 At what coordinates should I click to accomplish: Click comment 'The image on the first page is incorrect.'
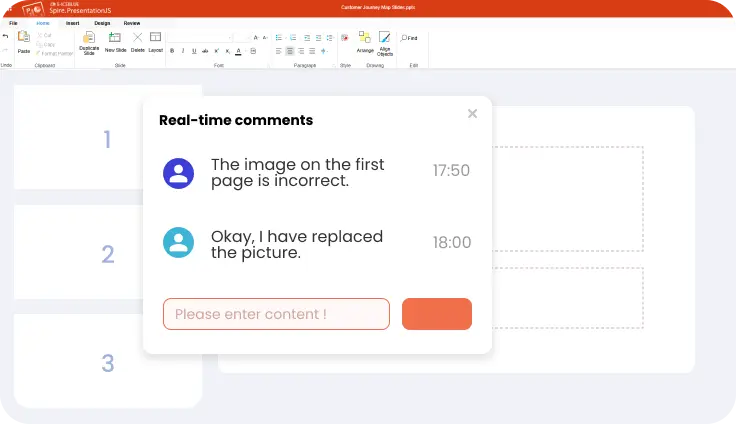point(298,172)
